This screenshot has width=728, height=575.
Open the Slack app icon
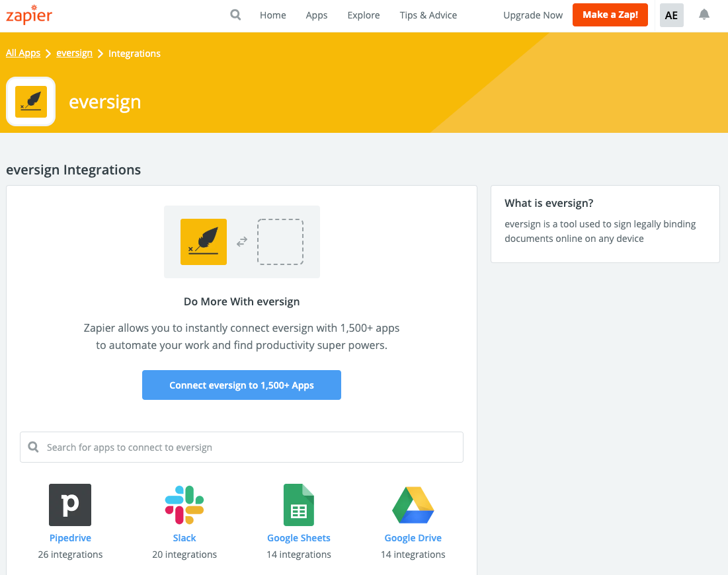[184, 505]
